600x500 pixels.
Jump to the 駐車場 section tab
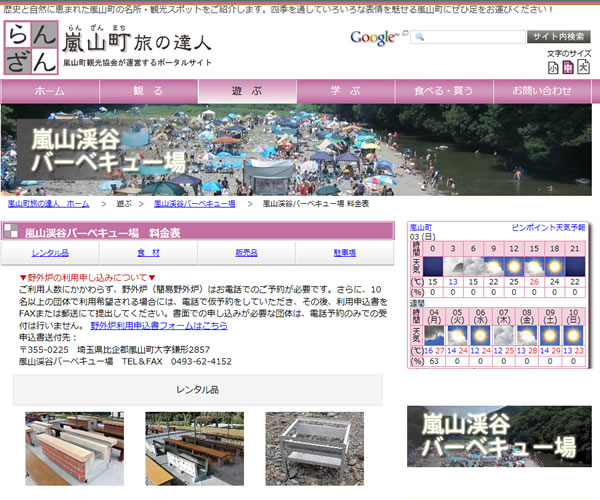[344, 253]
